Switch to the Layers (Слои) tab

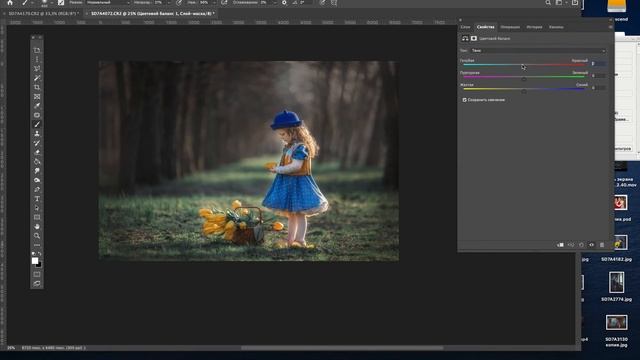pyautogui.click(x=465, y=27)
